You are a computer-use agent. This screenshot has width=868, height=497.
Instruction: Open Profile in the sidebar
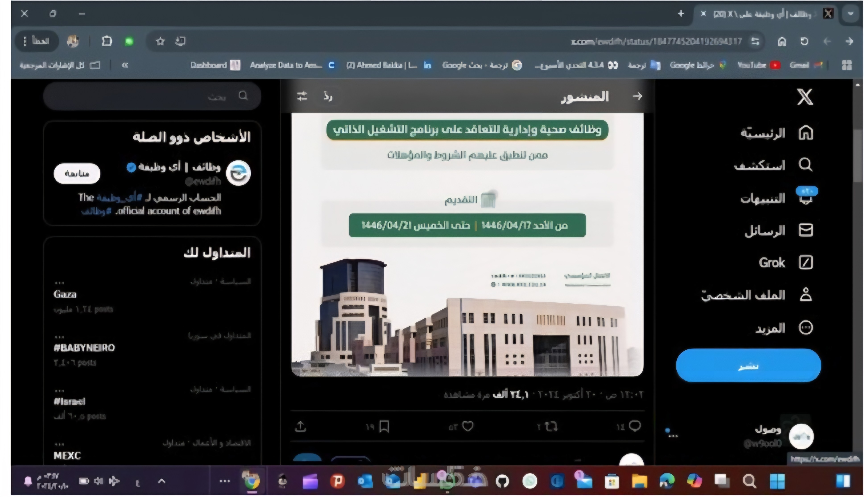tap(806, 295)
